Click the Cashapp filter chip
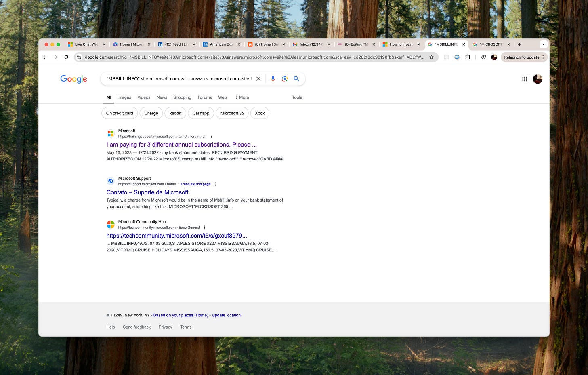Screen dimensions: 588x375 click(x=201, y=113)
